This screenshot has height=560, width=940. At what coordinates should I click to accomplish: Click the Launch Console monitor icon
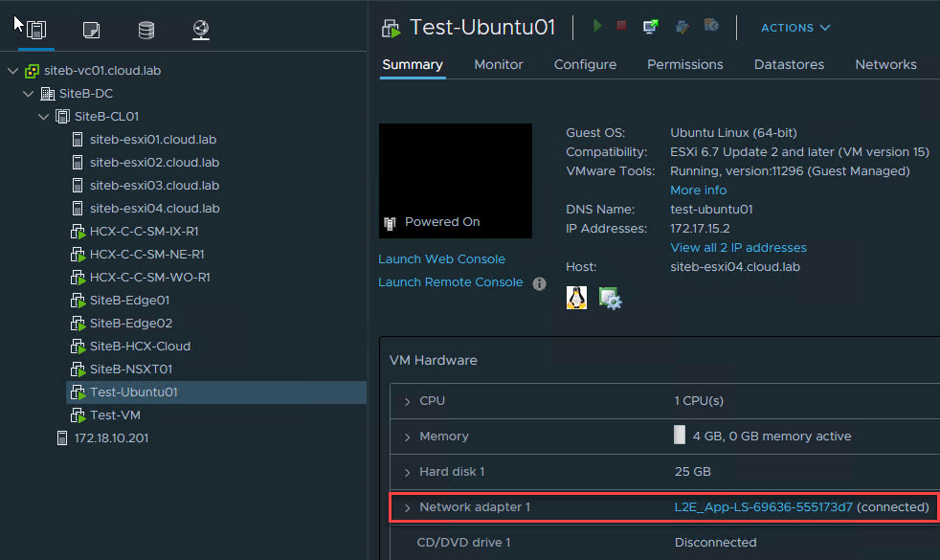pyautogui.click(x=651, y=27)
